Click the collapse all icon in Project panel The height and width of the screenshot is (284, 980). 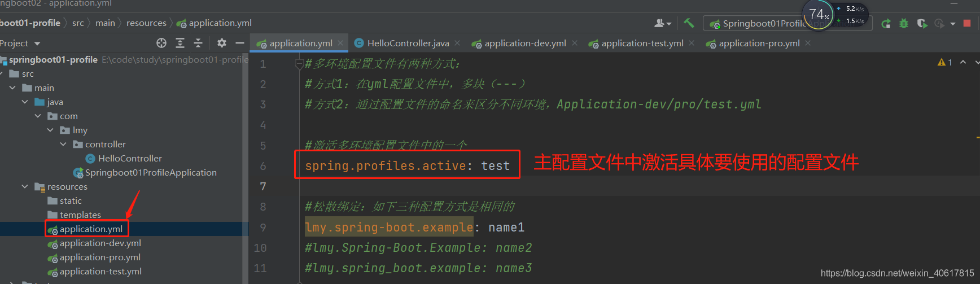click(x=198, y=43)
